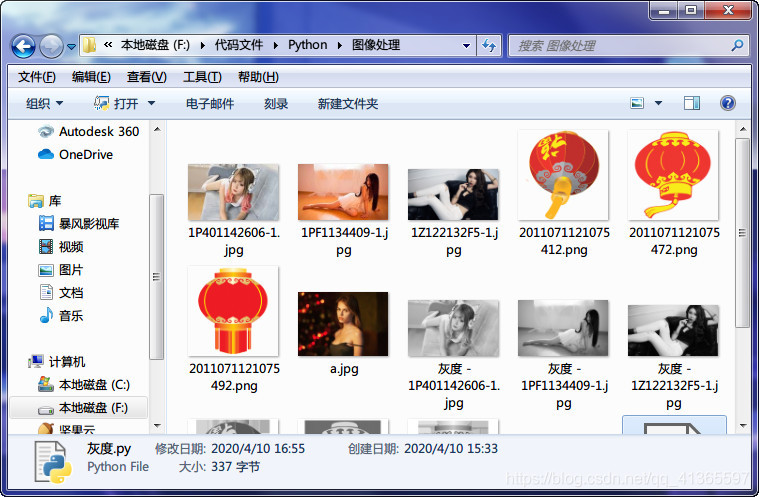The image size is (759, 497).
Task: Open the 编辑(E) menu
Action: tap(91, 77)
